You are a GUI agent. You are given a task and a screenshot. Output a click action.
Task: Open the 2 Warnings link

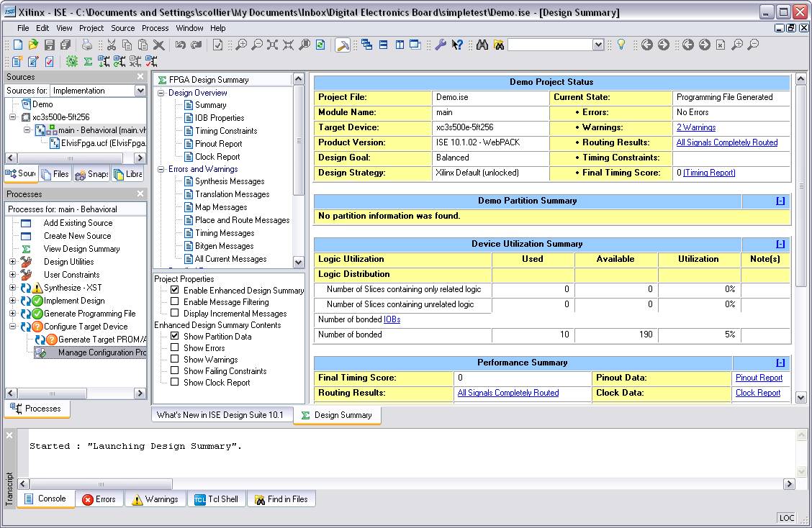coord(695,127)
